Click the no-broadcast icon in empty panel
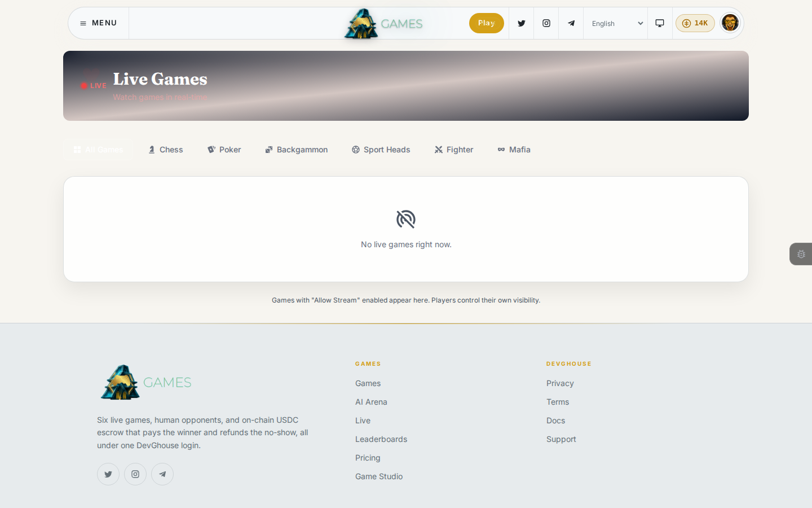Image resolution: width=812 pixels, height=508 pixels. pyautogui.click(x=406, y=219)
